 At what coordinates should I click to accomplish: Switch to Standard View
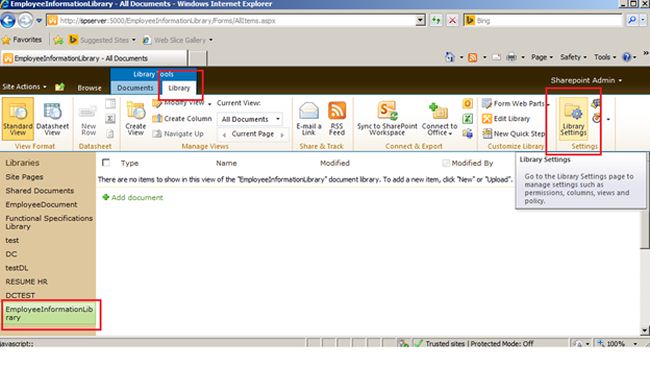(x=18, y=119)
